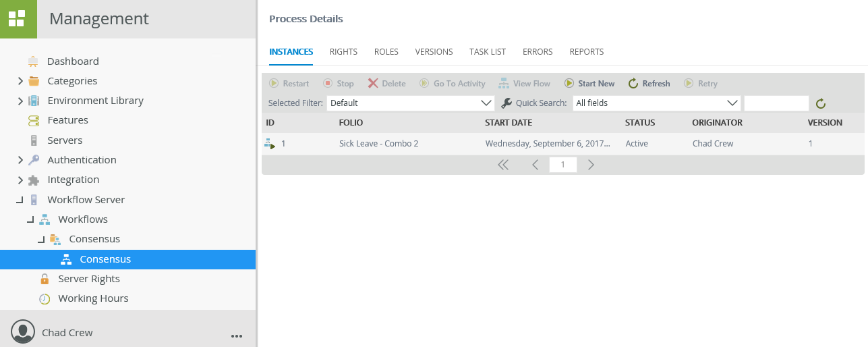Image resolution: width=868 pixels, height=347 pixels.
Task: Click the Server Rights padlock icon
Action: click(45, 279)
